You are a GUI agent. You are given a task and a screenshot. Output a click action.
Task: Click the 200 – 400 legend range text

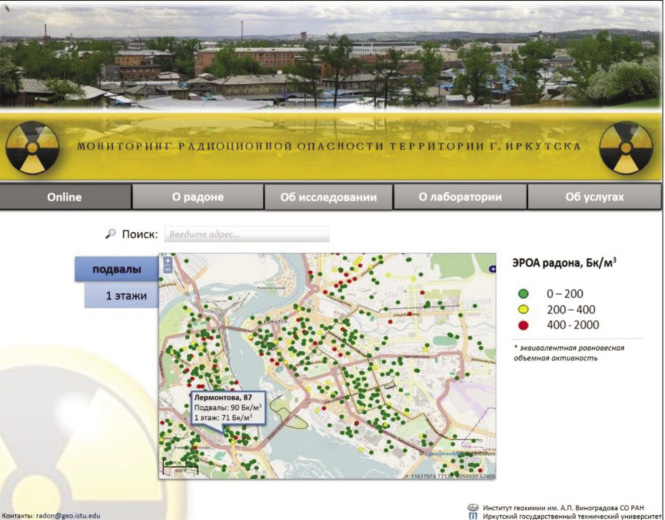point(571,309)
